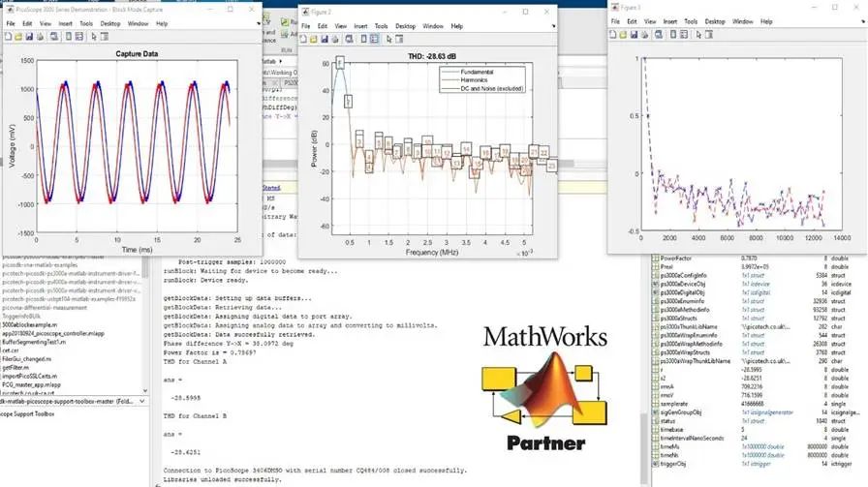Screen dimensions: 868x487
Task: Click New Figure icon in Figure 2 toolbar
Action: [303, 39]
